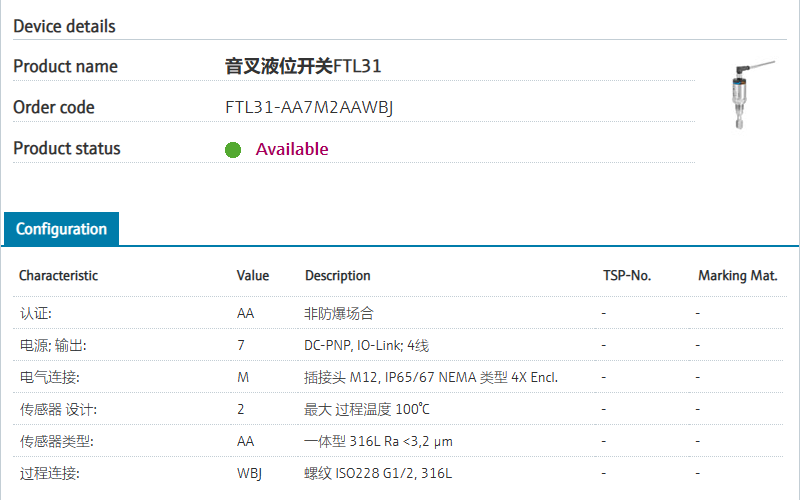Click the Available status text
The width and height of the screenshot is (801, 500).
[292, 150]
